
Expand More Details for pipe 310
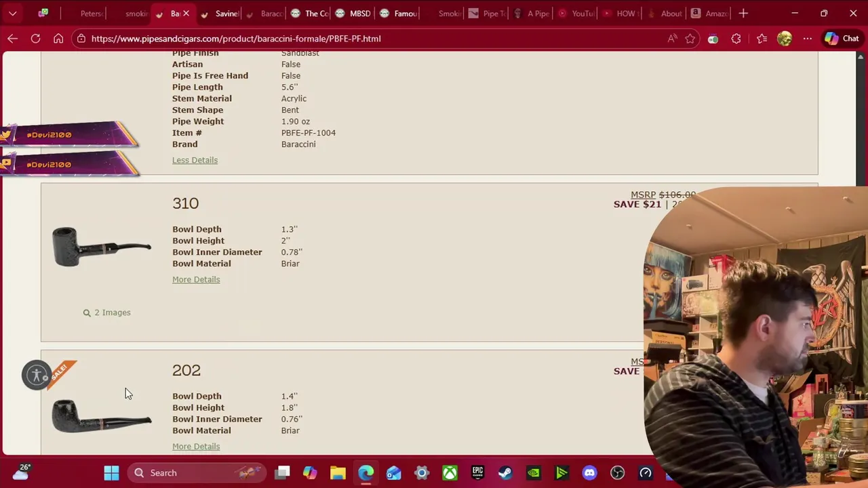pyautogui.click(x=196, y=279)
